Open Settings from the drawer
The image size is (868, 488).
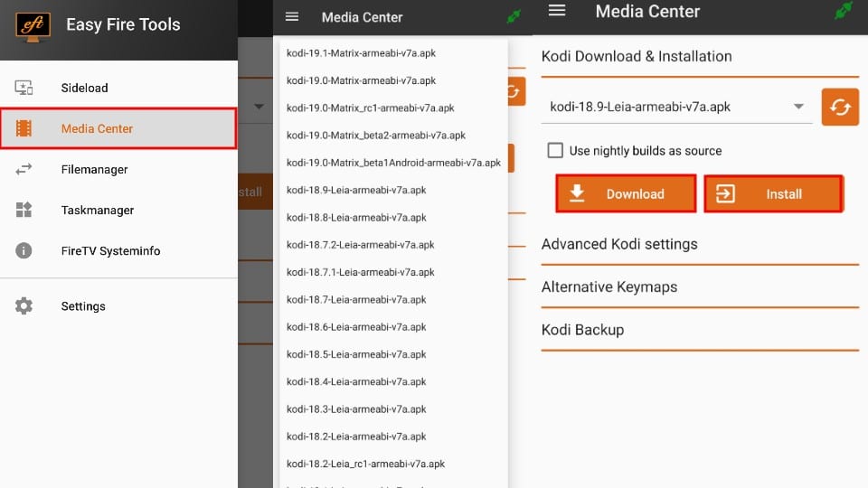click(x=119, y=306)
